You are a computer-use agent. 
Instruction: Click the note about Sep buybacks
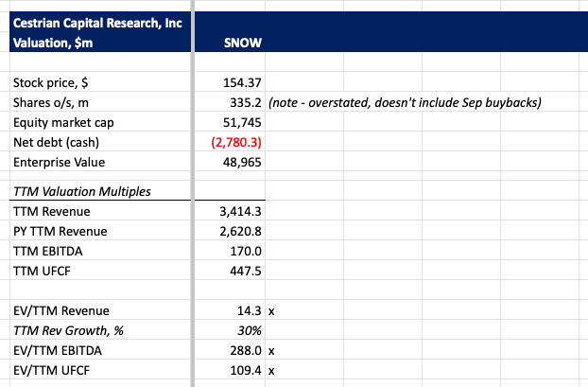click(x=405, y=102)
